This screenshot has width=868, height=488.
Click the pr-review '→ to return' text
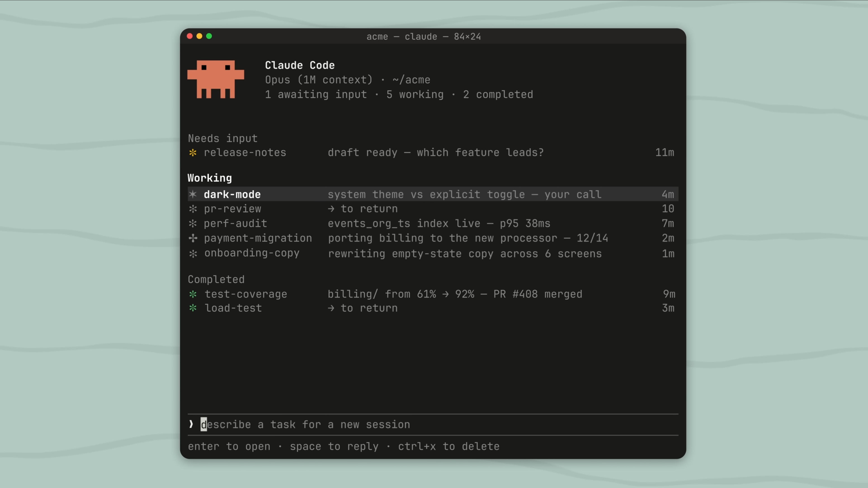click(x=363, y=209)
